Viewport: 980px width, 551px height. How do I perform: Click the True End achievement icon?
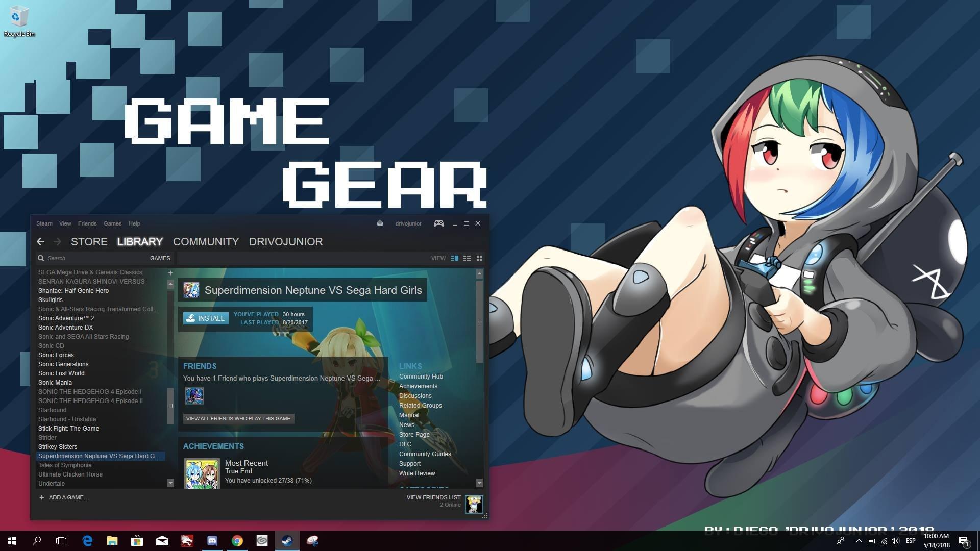click(x=202, y=473)
